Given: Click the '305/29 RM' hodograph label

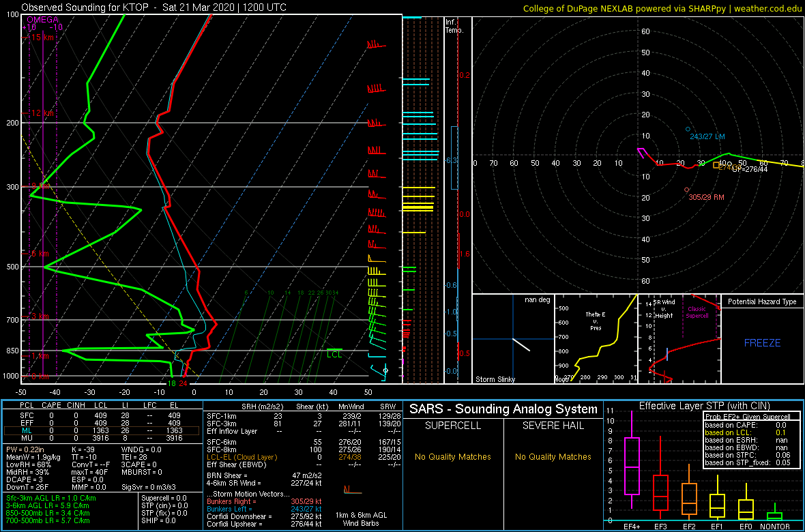Looking at the screenshot, I should coord(707,197).
